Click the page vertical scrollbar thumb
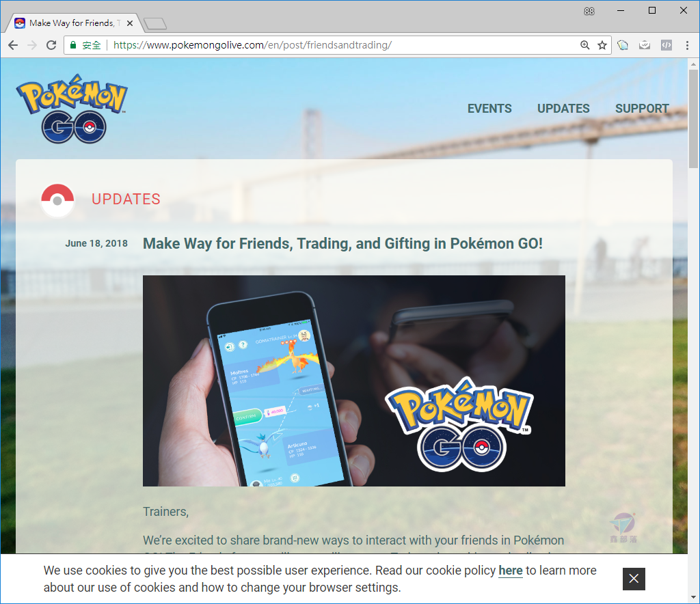This screenshot has width=700, height=604. tap(693, 119)
